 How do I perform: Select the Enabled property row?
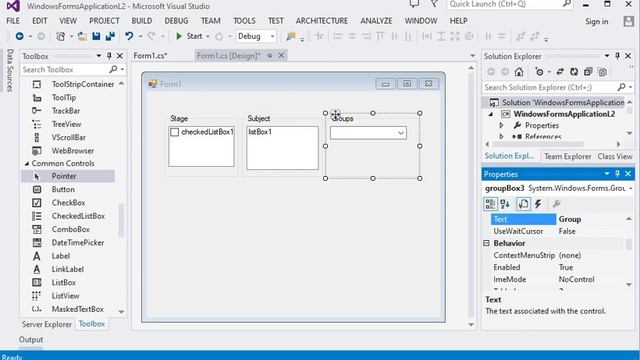558,267
